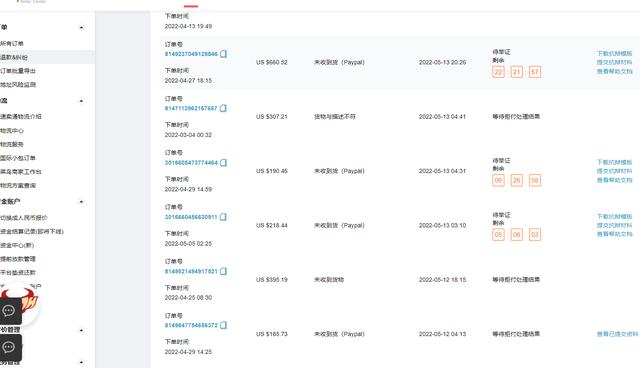Click 查看帮助文档 for the $660.52 order
640x368 pixels.
point(614,71)
